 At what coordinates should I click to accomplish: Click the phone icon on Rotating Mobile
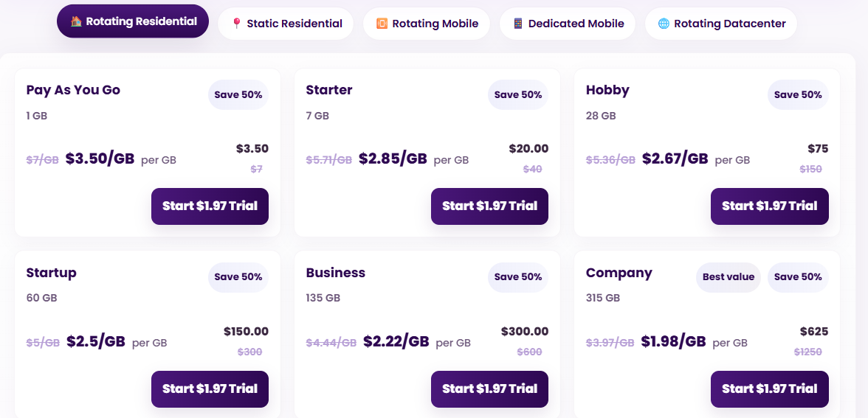382,24
